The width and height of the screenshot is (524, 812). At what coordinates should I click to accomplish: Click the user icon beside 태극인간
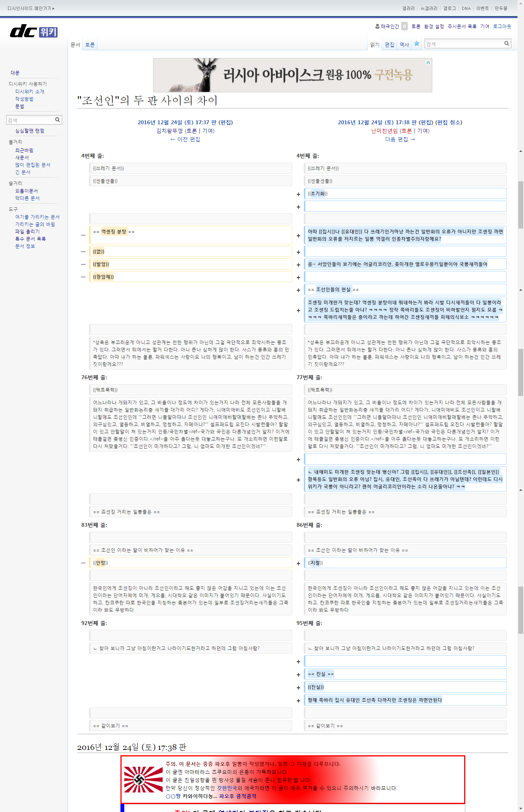pyautogui.click(x=377, y=26)
